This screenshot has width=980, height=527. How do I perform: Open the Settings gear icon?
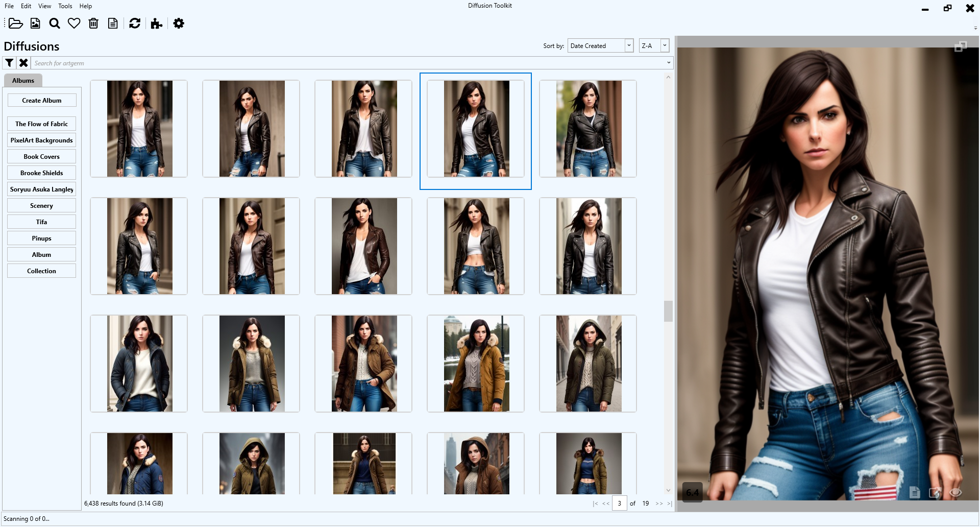pos(178,23)
